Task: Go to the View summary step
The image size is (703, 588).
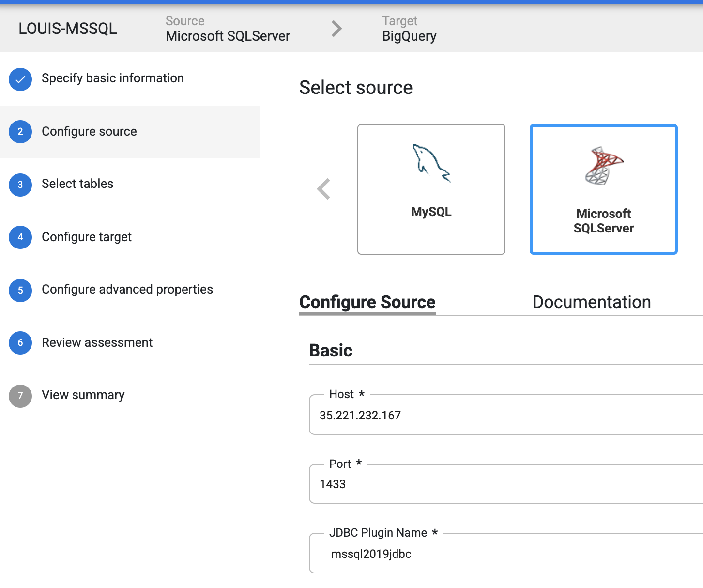Action: pyautogui.click(x=130, y=395)
